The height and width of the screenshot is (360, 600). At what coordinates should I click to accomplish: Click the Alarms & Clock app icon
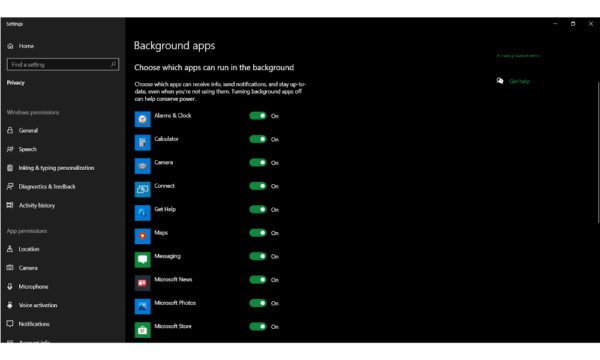142,119
